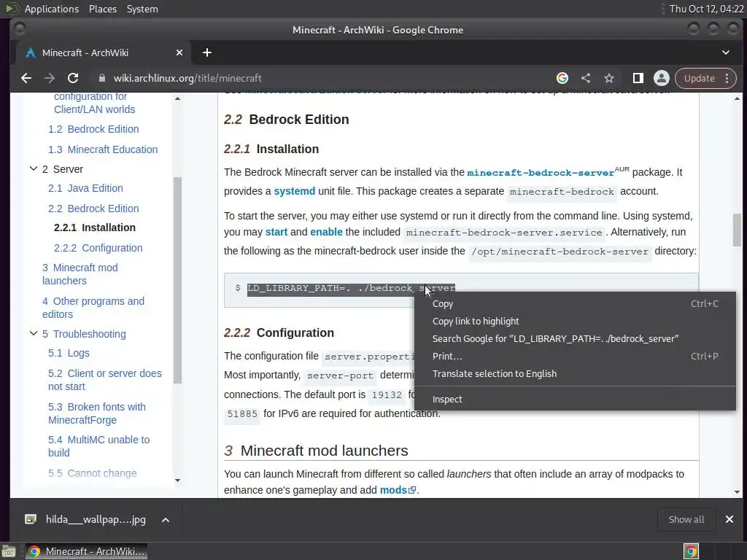Open 5.2 Client or server does not start
Viewport: 747px width, 560px height.
tap(105, 380)
